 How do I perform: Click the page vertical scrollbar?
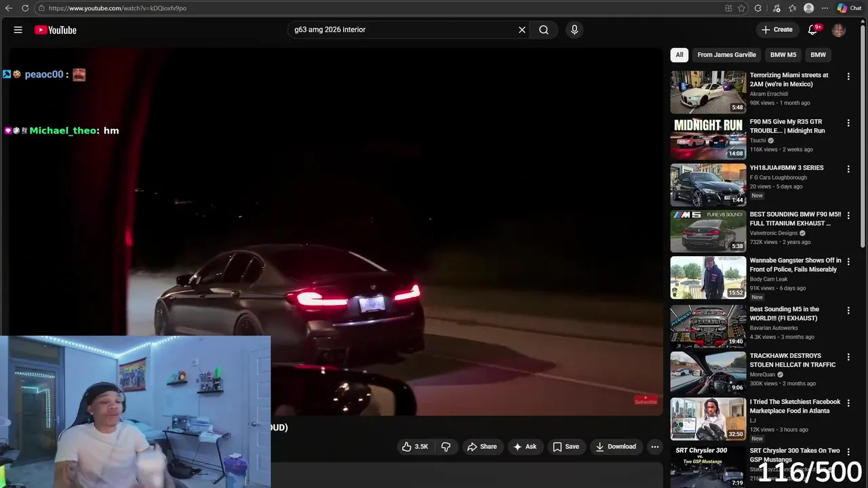(863, 136)
